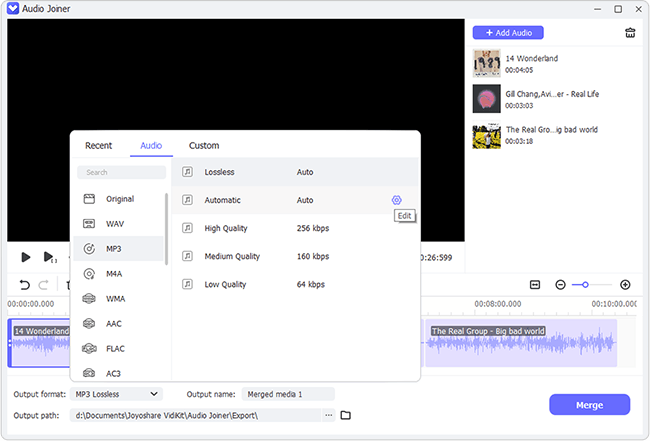Click the Output name field
The image size is (650, 441).
pyautogui.click(x=288, y=394)
